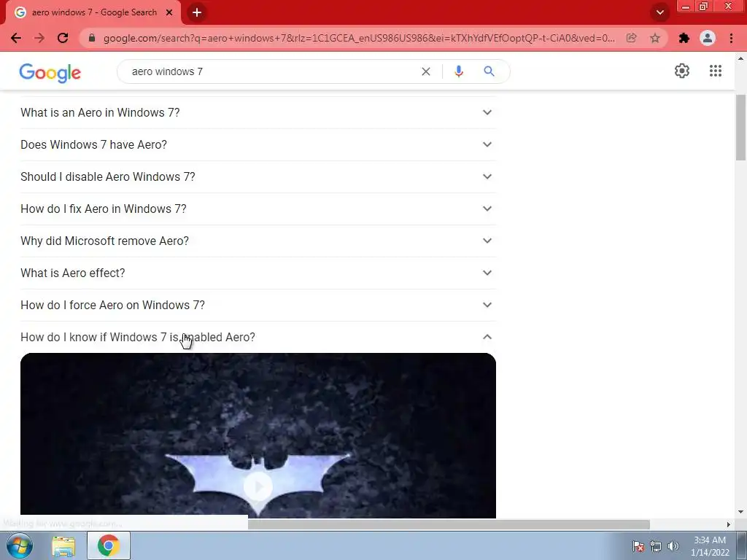Bookmark this page with the star
The width and height of the screenshot is (747, 560).
(655, 38)
